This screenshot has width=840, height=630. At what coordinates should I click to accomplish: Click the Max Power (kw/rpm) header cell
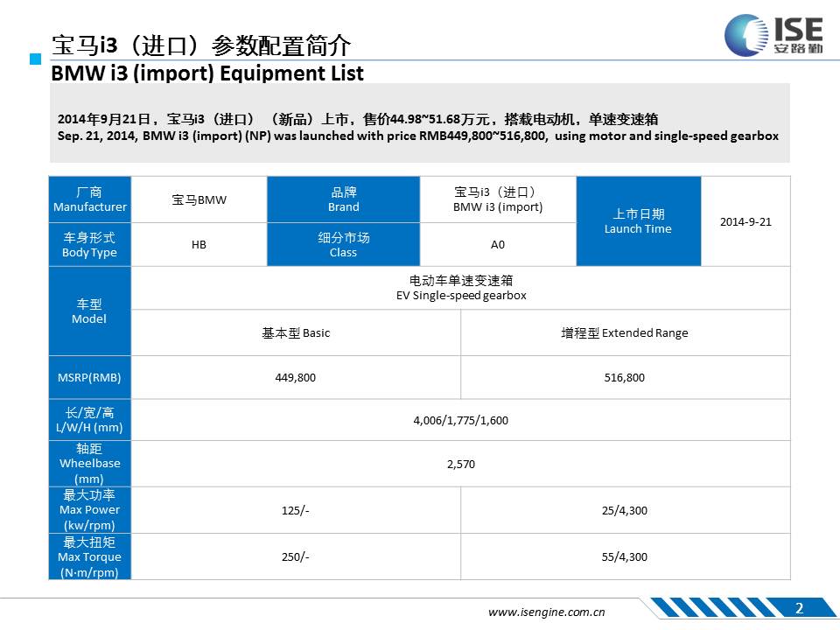coord(90,510)
